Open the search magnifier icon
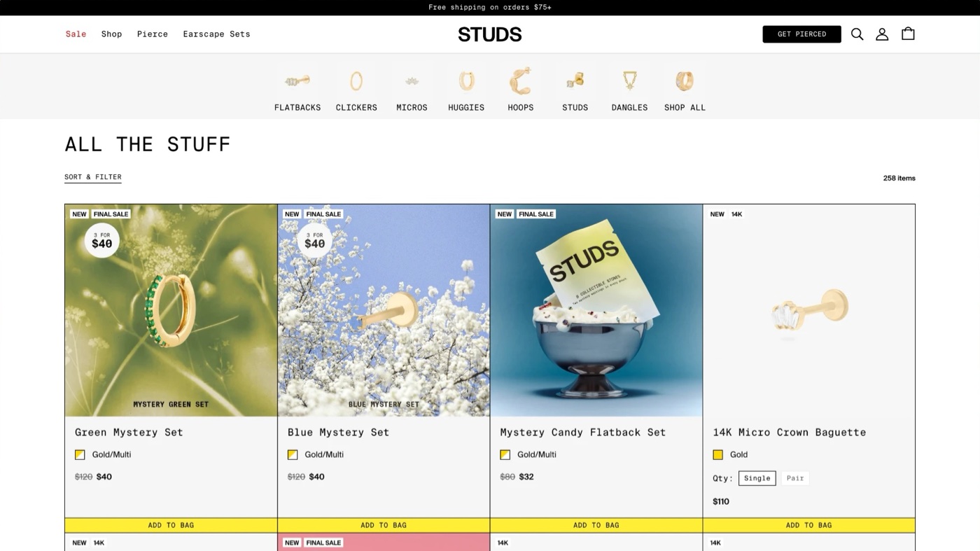The height and width of the screenshot is (551, 980). 857,34
